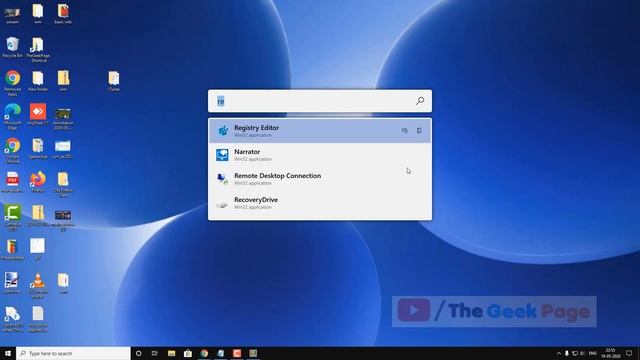Screen dimensions: 640x360
Task: Select the VLC media player desktop shortcut
Action: 38,285
